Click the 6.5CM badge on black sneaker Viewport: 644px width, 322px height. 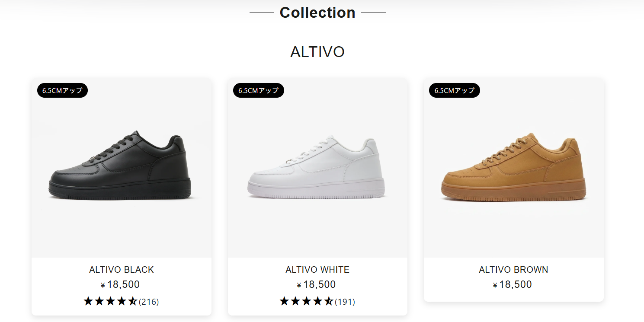tap(62, 90)
